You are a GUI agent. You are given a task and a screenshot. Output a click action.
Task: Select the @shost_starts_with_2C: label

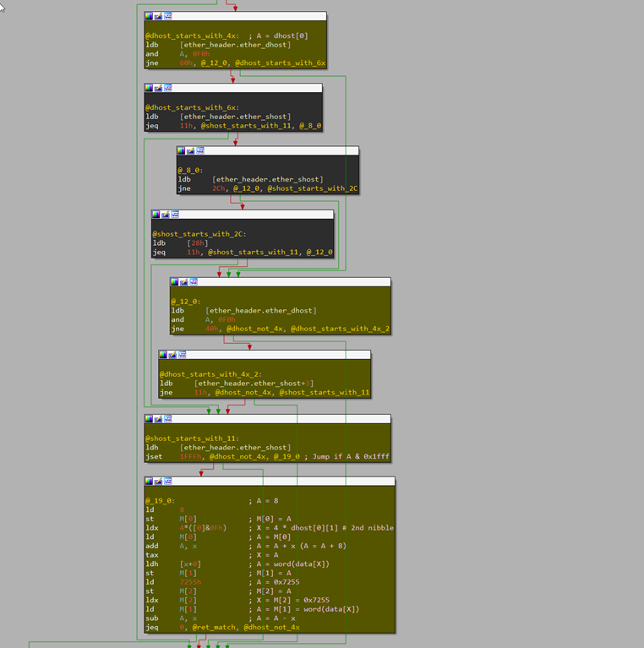[x=199, y=234]
